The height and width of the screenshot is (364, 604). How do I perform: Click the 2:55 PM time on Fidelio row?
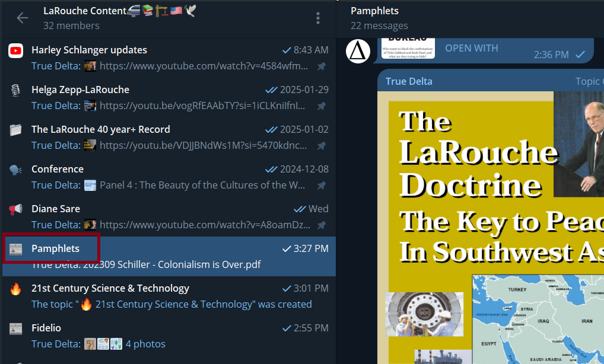pos(311,328)
